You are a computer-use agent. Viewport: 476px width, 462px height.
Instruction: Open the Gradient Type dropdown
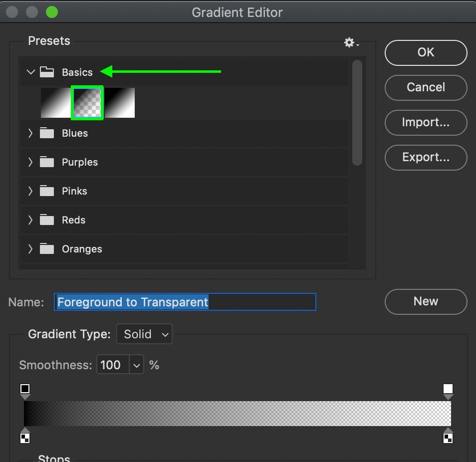[144, 334]
